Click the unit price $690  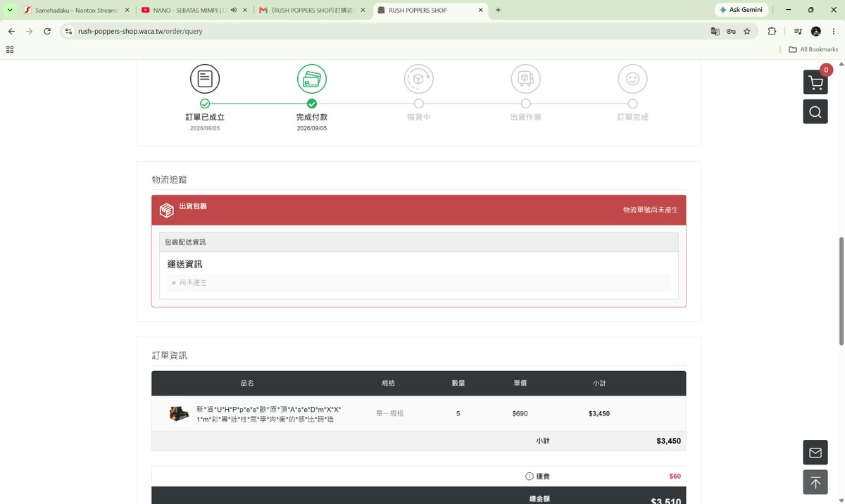pyautogui.click(x=520, y=413)
